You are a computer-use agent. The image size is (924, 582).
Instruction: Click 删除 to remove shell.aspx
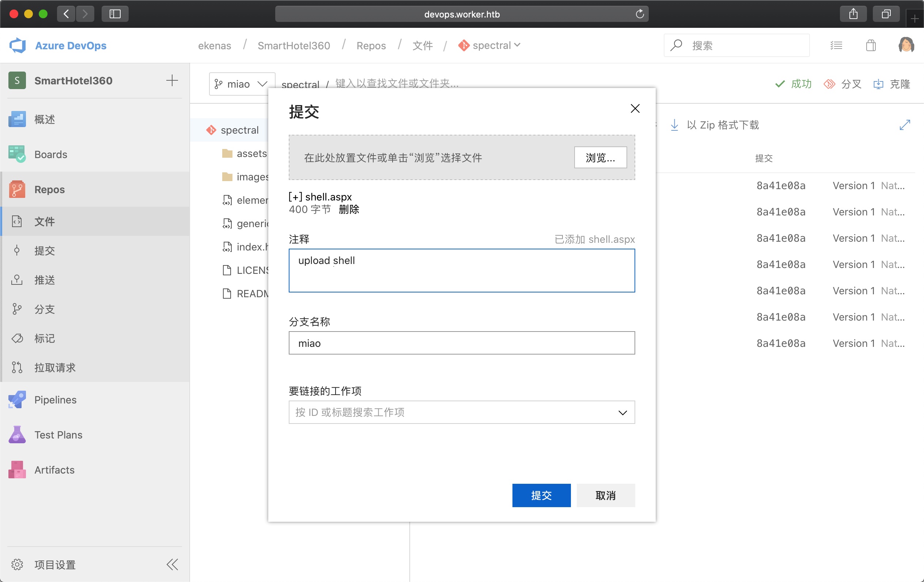pos(349,209)
